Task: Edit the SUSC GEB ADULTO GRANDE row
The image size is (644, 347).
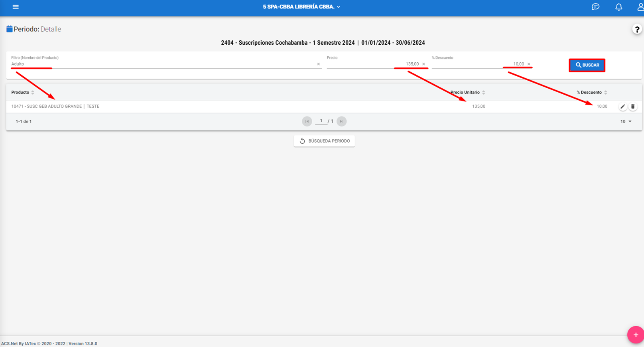Action: point(622,107)
